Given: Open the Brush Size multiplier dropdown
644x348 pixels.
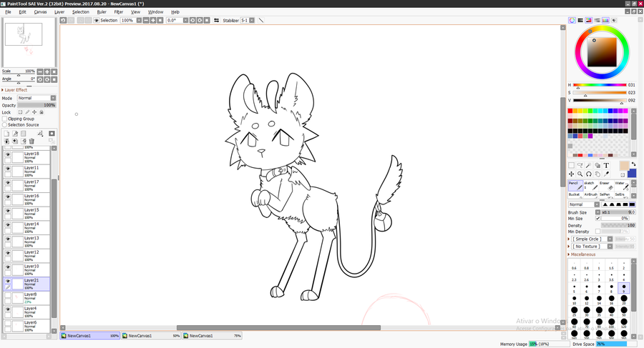Looking at the screenshot, I should tap(597, 212).
